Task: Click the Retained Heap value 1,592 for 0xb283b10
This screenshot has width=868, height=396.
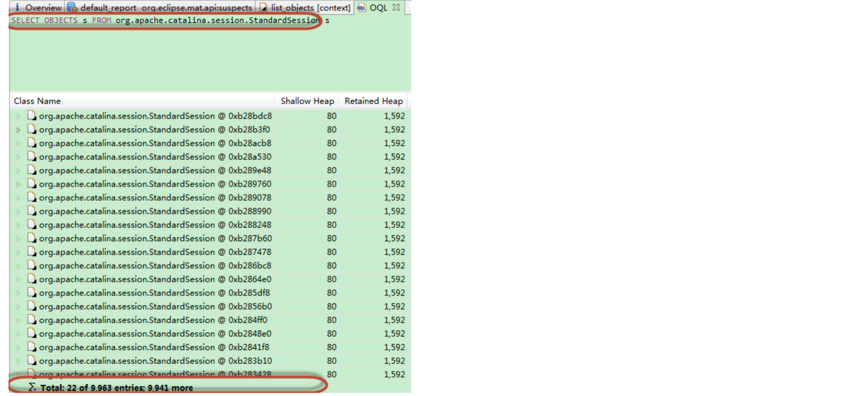Action: coord(394,360)
